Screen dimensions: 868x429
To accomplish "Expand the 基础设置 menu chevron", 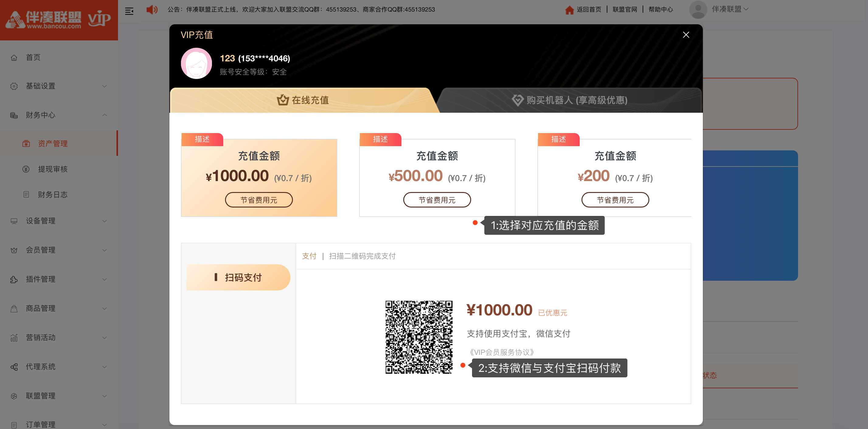I will [104, 86].
